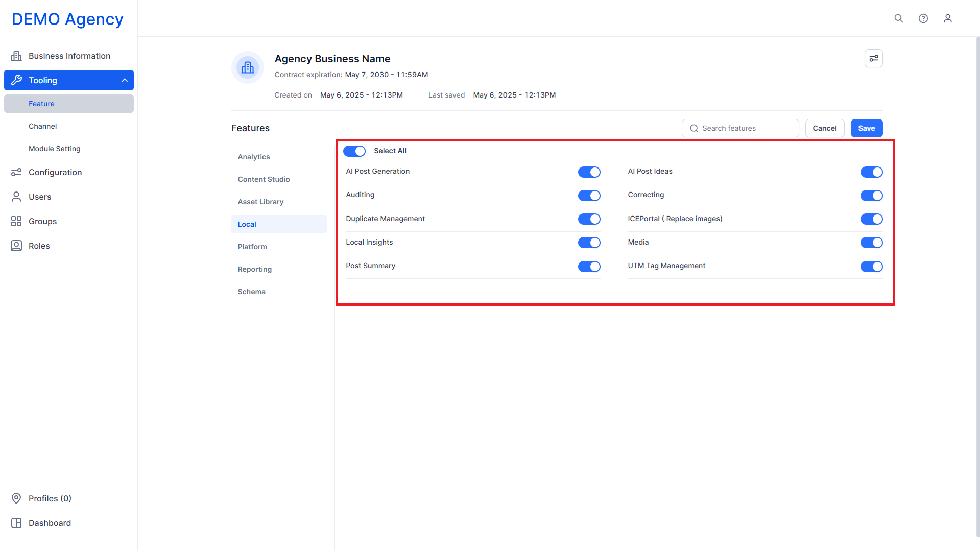Toggle the Select All switch
Screen dimensions: 980x551
click(354, 151)
